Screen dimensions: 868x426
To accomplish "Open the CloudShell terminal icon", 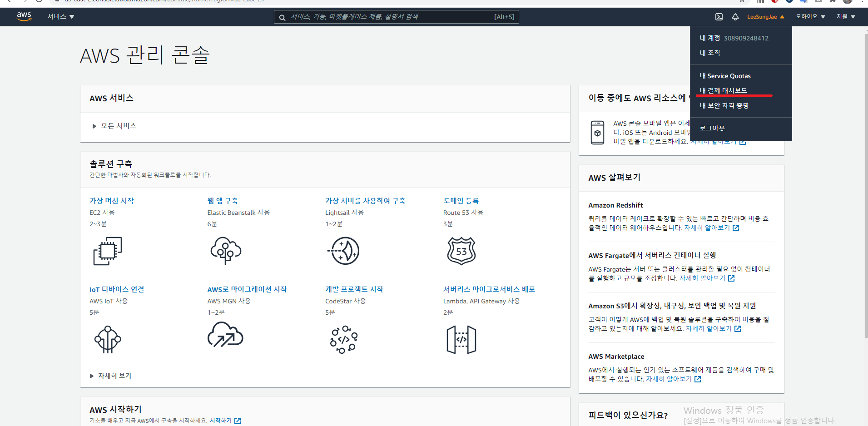I will tap(719, 17).
